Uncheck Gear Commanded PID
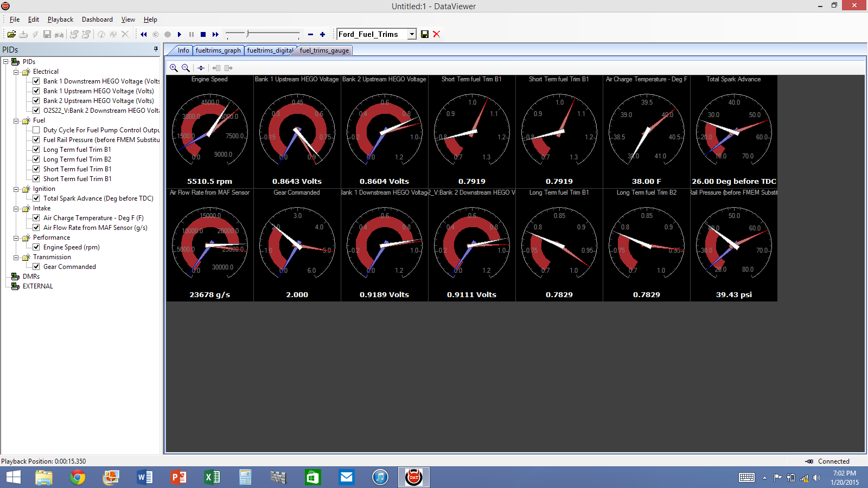The width and height of the screenshot is (868, 488). pyautogui.click(x=36, y=267)
